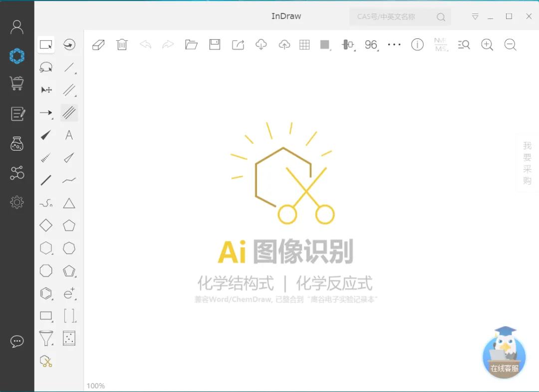This screenshot has height=392, width=539.
Task: Open the structure search tool
Action: pos(464,45)
